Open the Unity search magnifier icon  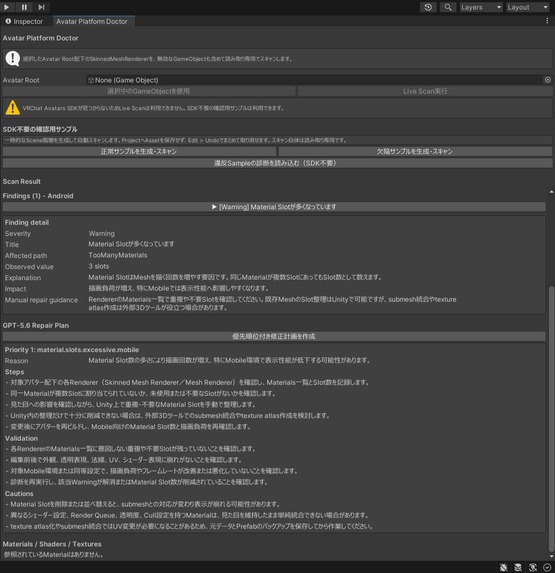tap(448, 7)
